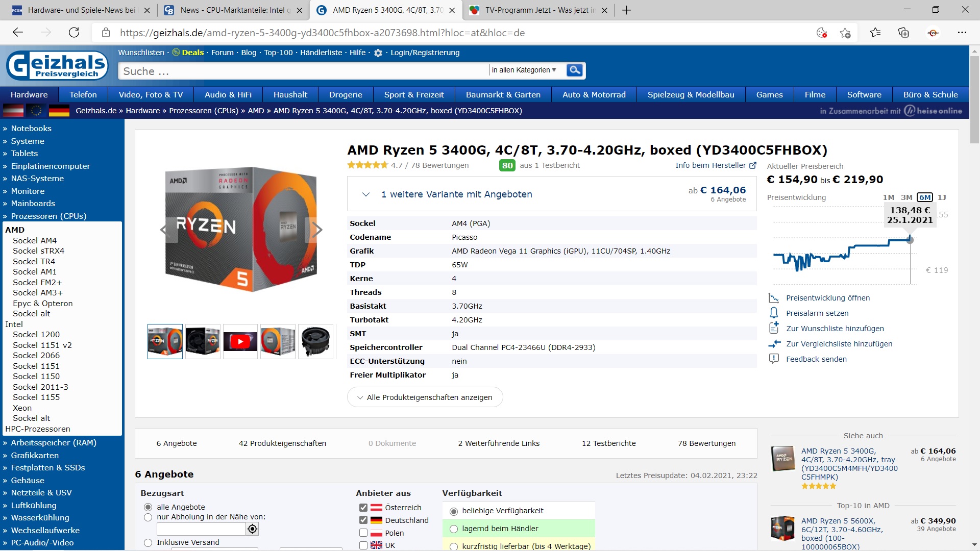
Task: Click the YouTube video thumbnail
Action: point(240,341)
